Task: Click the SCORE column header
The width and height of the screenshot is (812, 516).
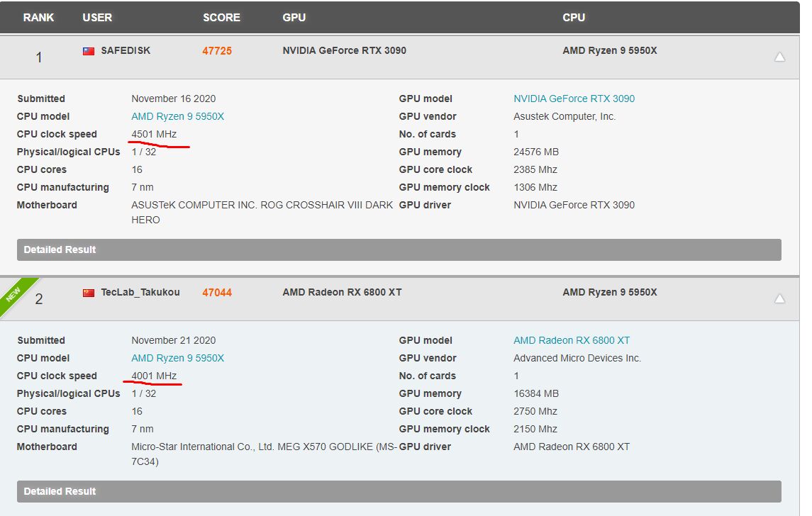Action: point(222,18)
